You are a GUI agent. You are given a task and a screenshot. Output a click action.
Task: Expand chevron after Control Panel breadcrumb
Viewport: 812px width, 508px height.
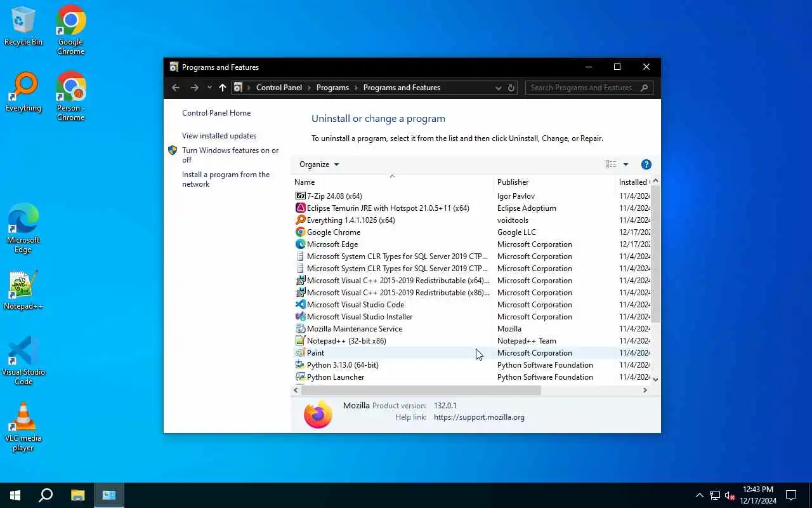pos(310,88)
